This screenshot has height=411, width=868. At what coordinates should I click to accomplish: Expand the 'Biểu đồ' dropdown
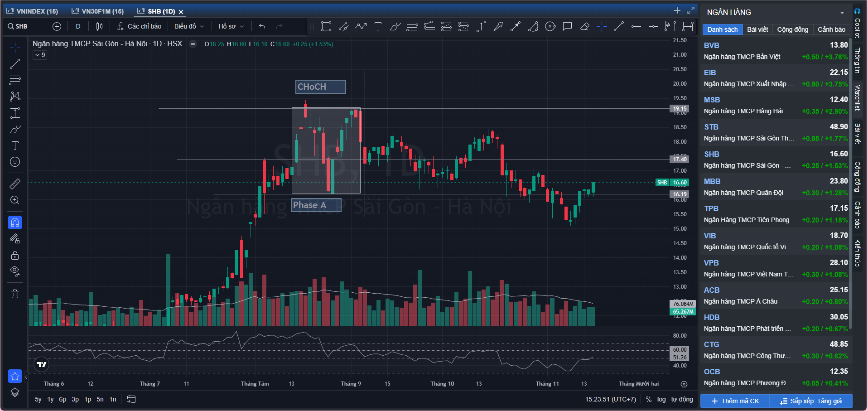click(189, 26)
